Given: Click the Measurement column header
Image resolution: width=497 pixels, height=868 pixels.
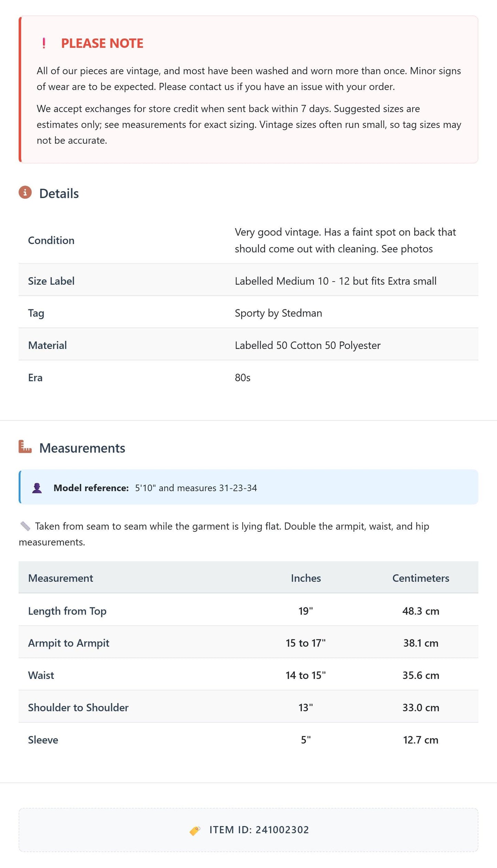Looking at the screenshot, I should tap(61, 578).
